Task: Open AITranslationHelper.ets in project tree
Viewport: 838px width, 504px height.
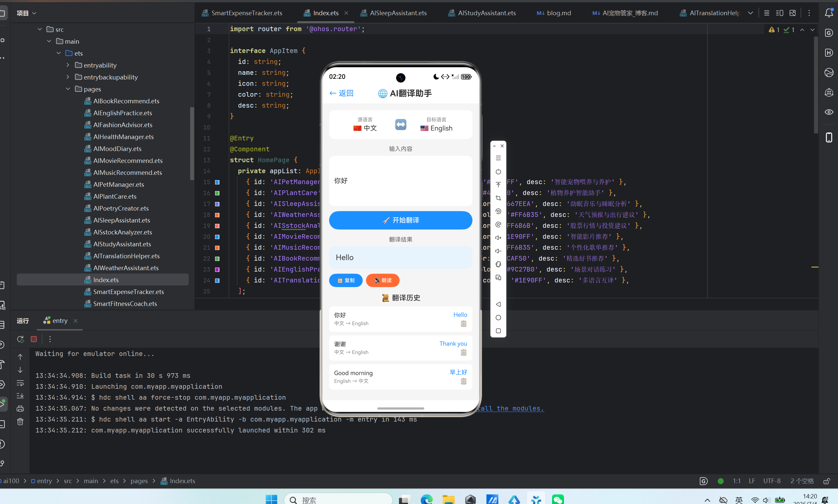Action: [126, 256]
